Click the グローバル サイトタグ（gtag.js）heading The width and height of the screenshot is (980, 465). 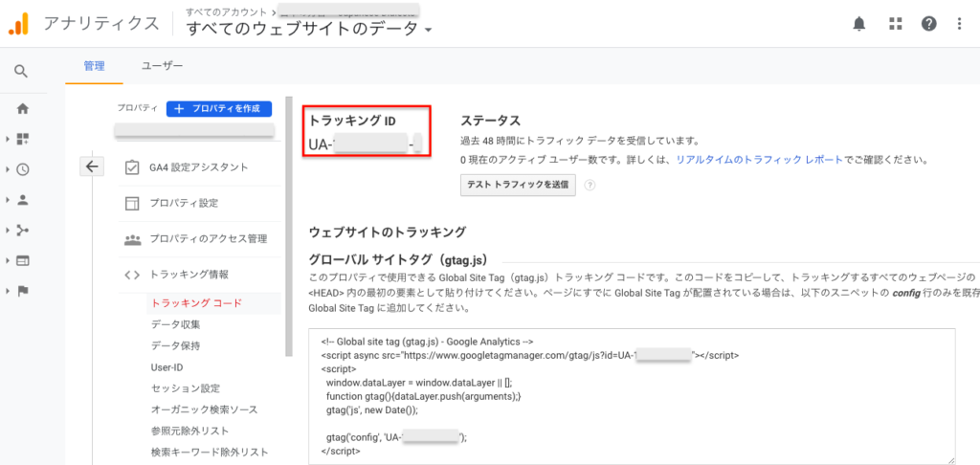398,258
